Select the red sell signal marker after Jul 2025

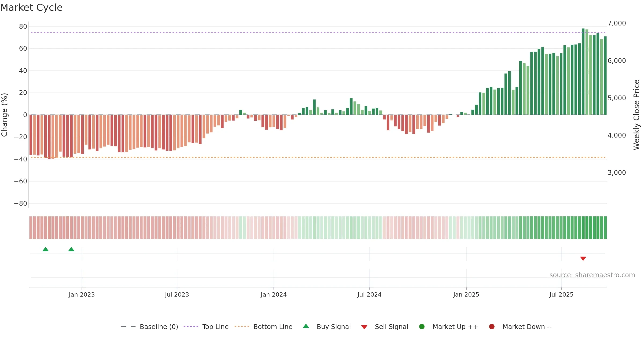coord(583,258)
